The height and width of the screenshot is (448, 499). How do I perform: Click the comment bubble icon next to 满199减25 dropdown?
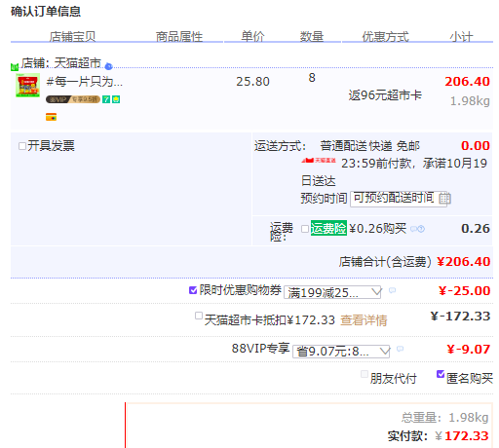click(x=392, y=290)
